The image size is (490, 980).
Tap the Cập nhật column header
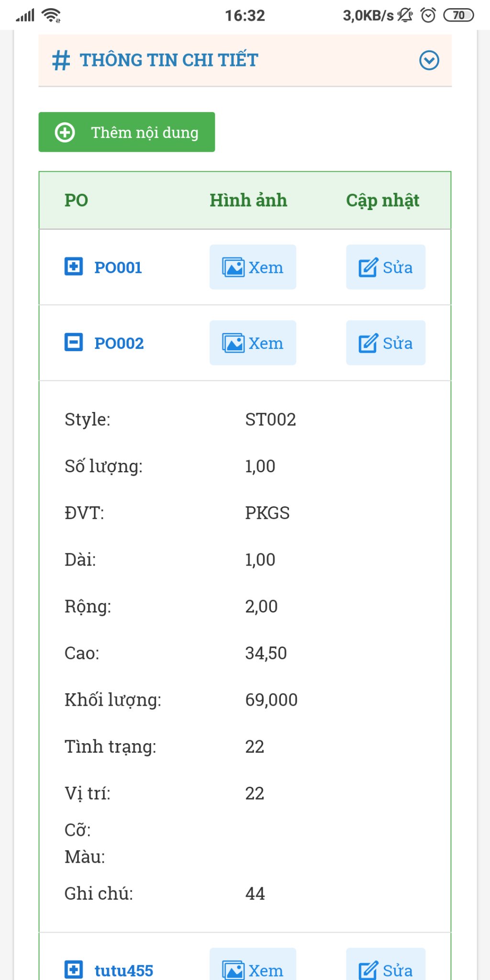coord(382,200)
